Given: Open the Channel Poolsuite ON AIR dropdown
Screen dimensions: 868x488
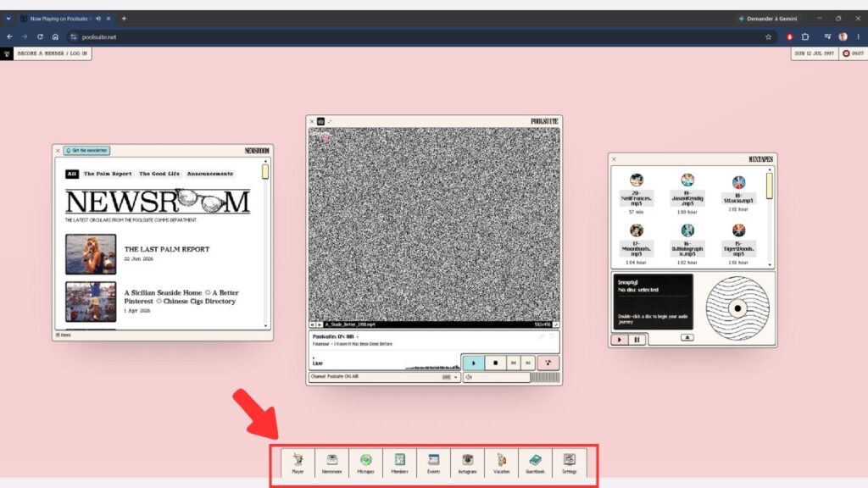Looking at the screenshot, I should click(x=384, y=377).
